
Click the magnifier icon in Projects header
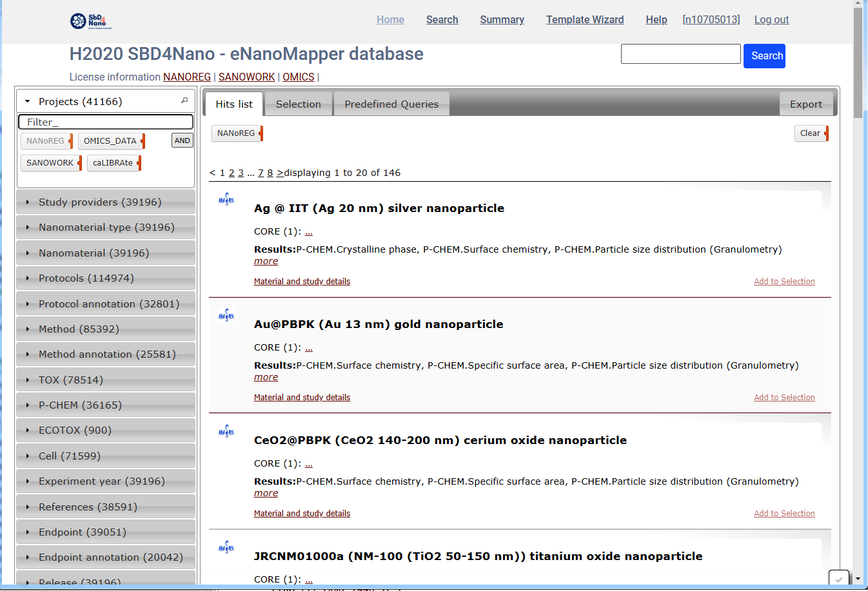click(184, 101)
